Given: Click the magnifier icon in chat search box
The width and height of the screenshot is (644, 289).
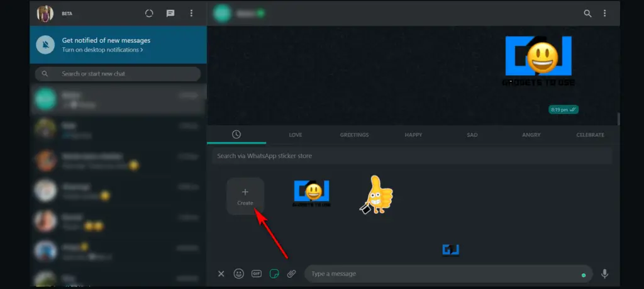Looking at the screenshot, I should [45, 74].
